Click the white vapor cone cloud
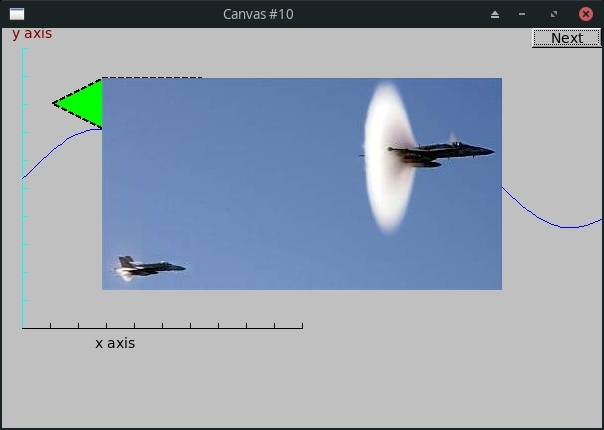Screen dimensions: 604x430 pyautogui.click(x=388, y=158)
